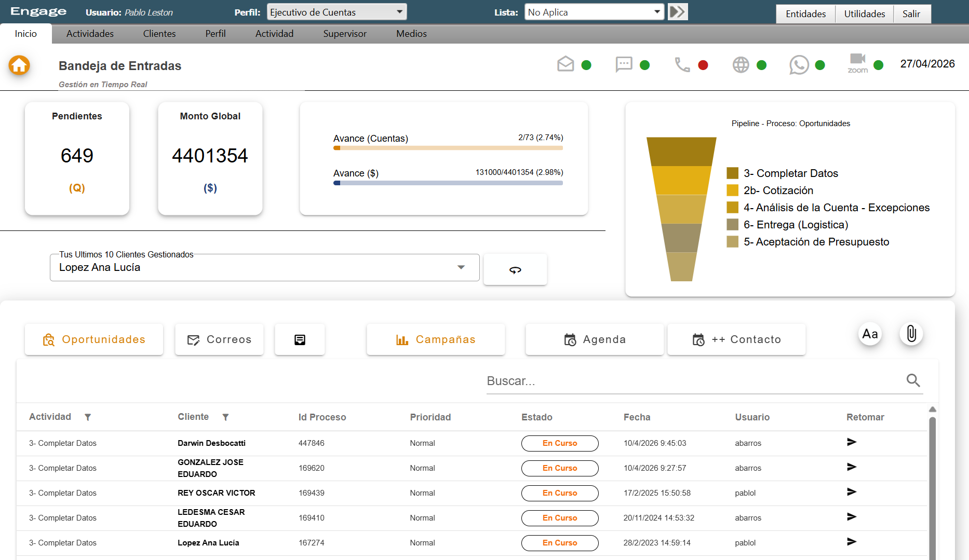Open the Perfil menu tab
Image resolution: width=969 pixels, height=560 pixels.
216,34
